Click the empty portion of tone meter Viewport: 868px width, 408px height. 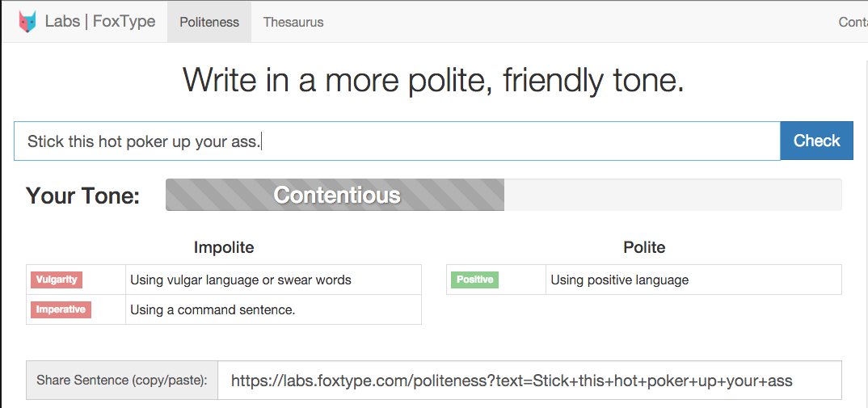click(x=672, y=195)
